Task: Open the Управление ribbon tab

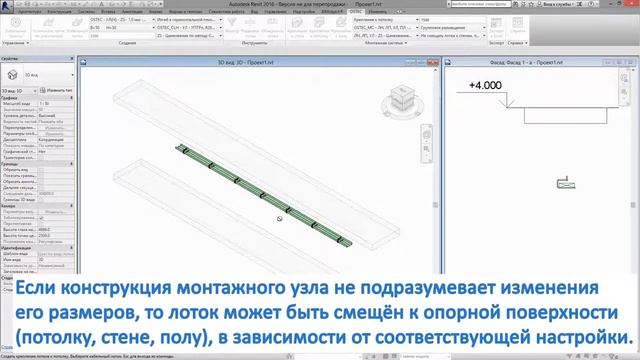Action: click(x=275, y=12)
